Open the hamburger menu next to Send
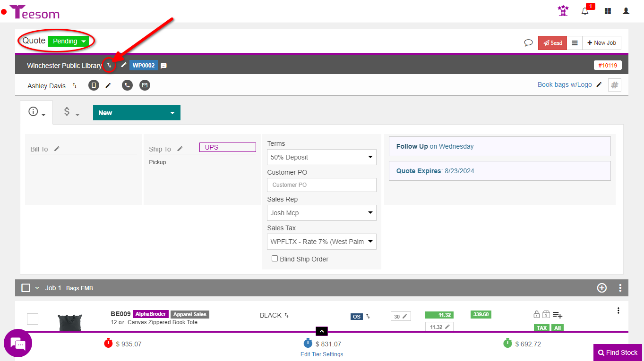Screen dimensions: 644x361 575,43
